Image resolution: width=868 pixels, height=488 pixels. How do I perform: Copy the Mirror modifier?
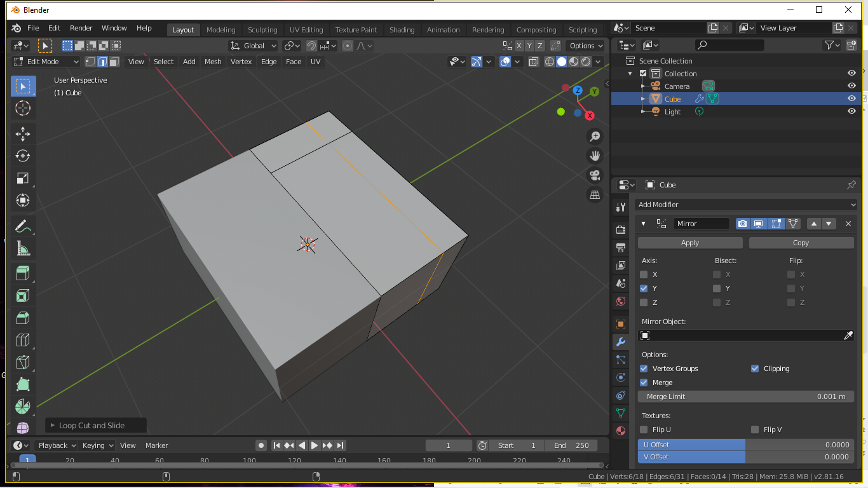801,242
